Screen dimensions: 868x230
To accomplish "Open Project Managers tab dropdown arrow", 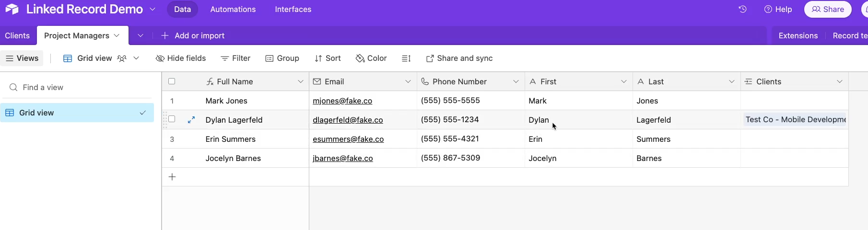I will (117, 35).
